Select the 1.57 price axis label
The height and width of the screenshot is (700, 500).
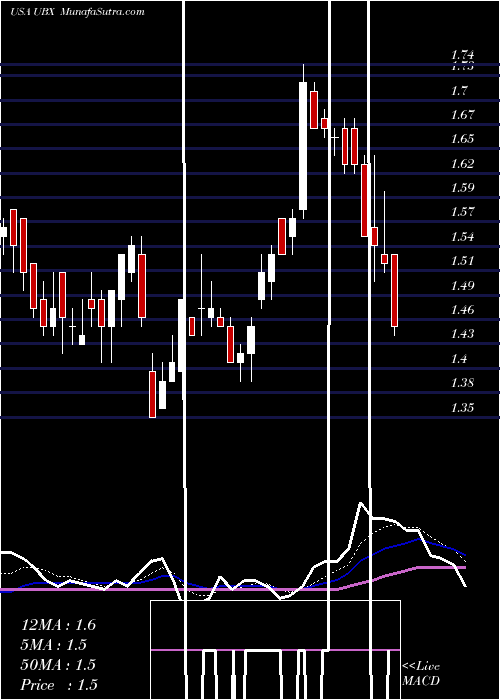pyautogui.click(x=462, y=212)
